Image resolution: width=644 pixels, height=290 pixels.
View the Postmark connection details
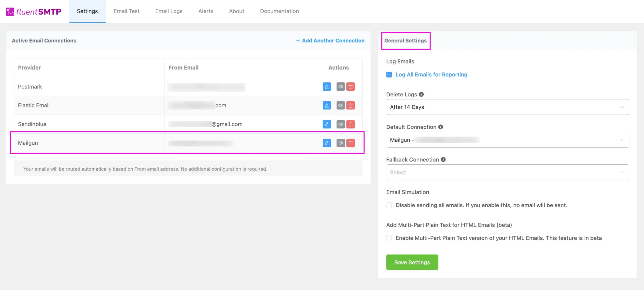tap(341, 87)
